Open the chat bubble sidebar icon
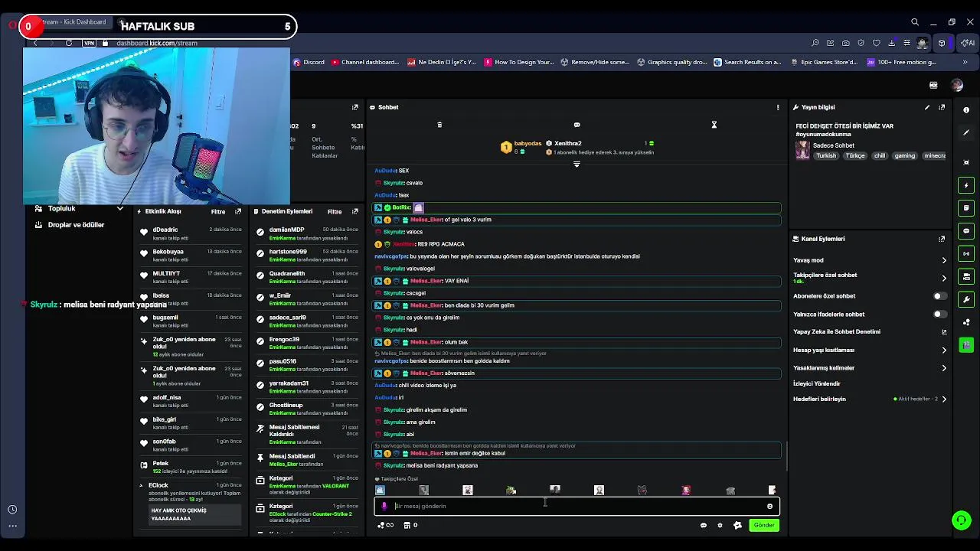 [966, 230]
